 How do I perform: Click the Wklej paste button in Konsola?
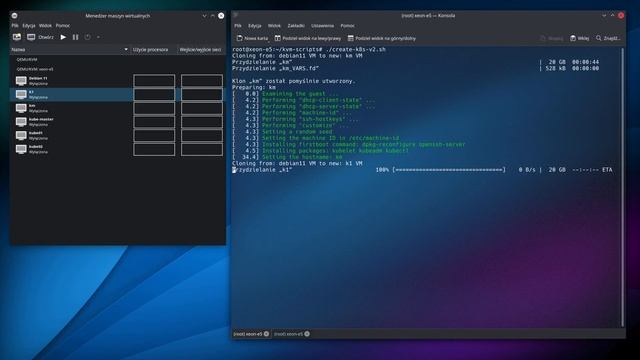[580, 38]
